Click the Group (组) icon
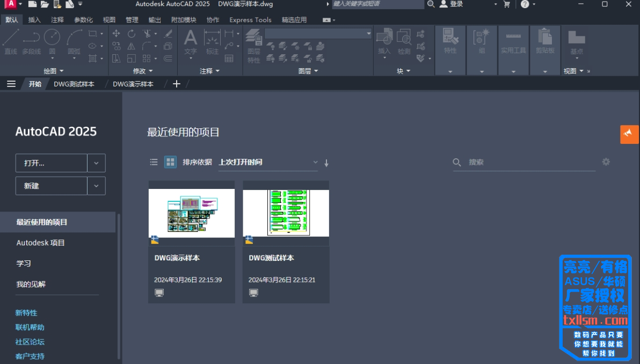640x364 pixels. [482, 37]
